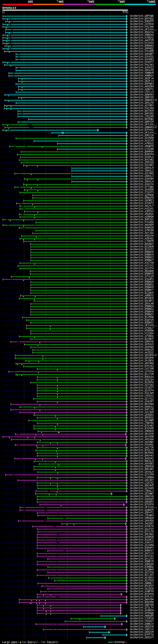Click the UniRef100_A6N1B5 label
This screenshot has width=158, height=644.
pos(142,616)
